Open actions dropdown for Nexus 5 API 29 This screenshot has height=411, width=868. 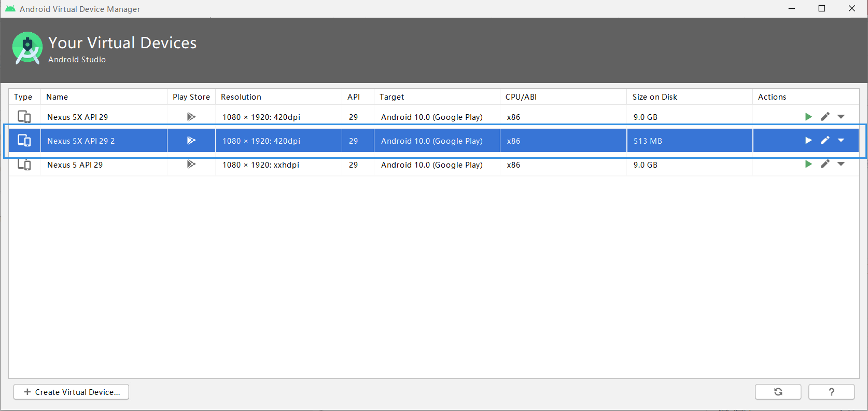coord(841,165)
